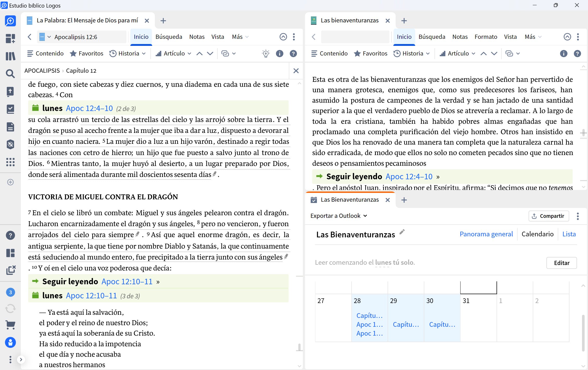
Task: Collapse the La Palabra toolbar with circled arrow
Action: (283, 37)
